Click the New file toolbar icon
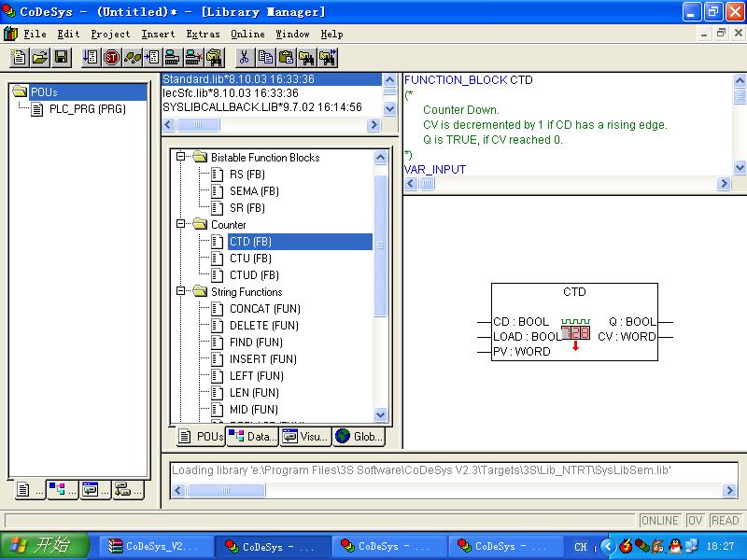Screen dimensions: 747x560 click(19, 58)
